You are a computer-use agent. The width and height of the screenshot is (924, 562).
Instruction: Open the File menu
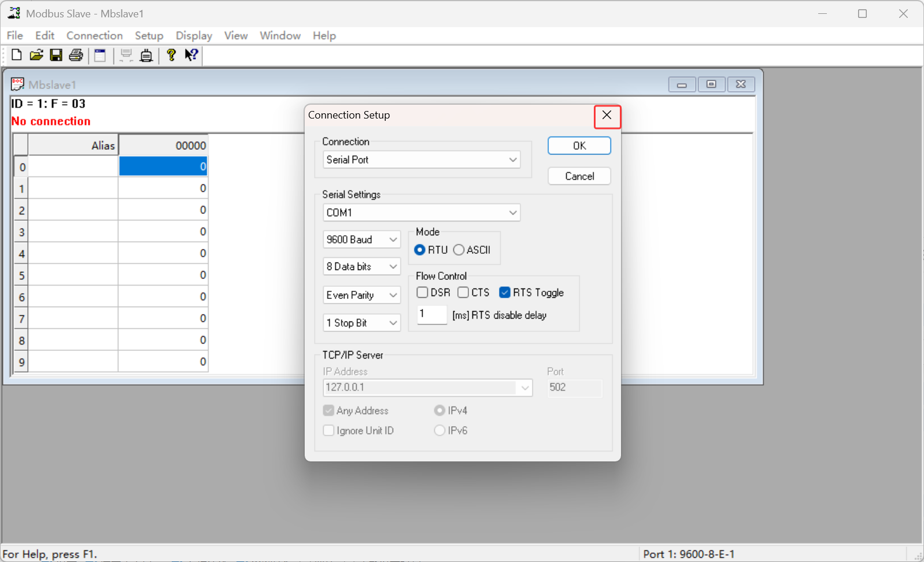pyautogui.click(x=15, y=35)
